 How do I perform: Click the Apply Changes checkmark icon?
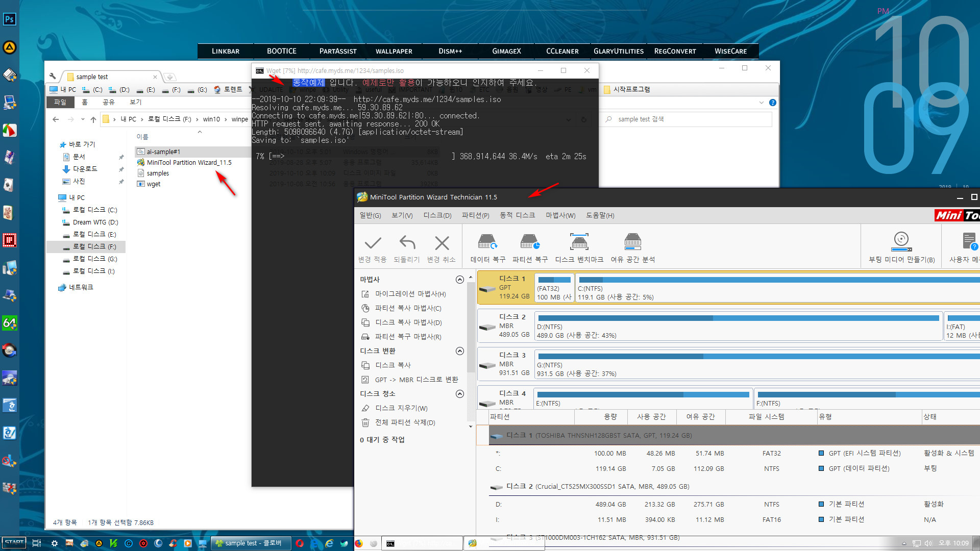[x=373, y=243]
